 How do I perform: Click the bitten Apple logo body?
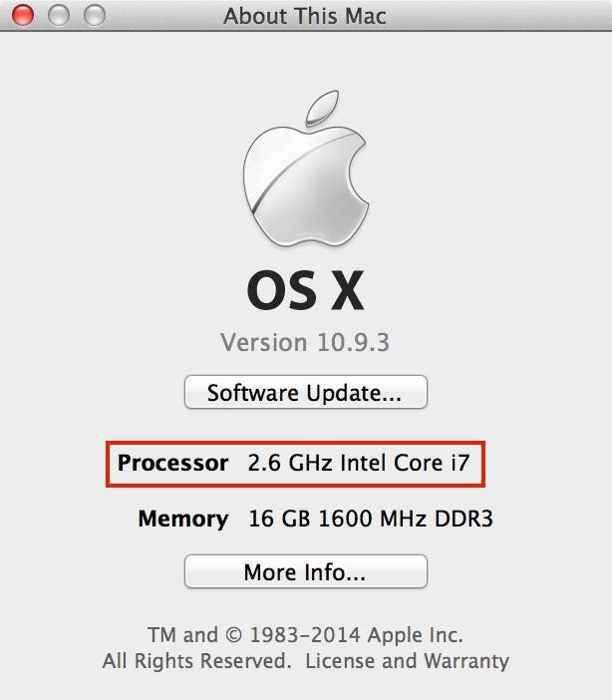pyautogui.click(x=299, y=191)
